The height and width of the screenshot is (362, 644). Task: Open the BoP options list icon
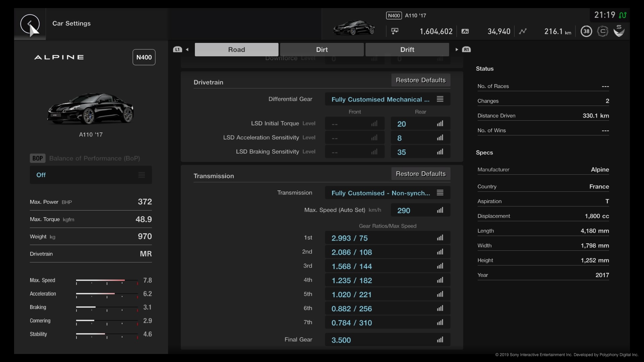(x=141, y=175)
